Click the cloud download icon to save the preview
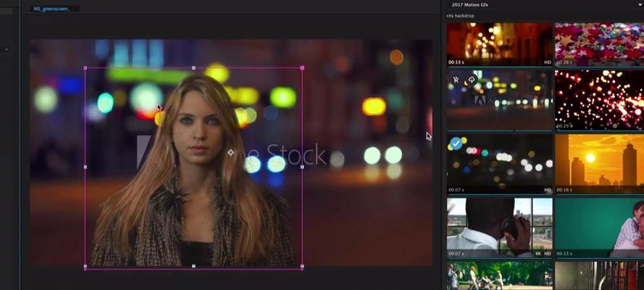Viewport: 644px width, 290px height. pos(472,80)
